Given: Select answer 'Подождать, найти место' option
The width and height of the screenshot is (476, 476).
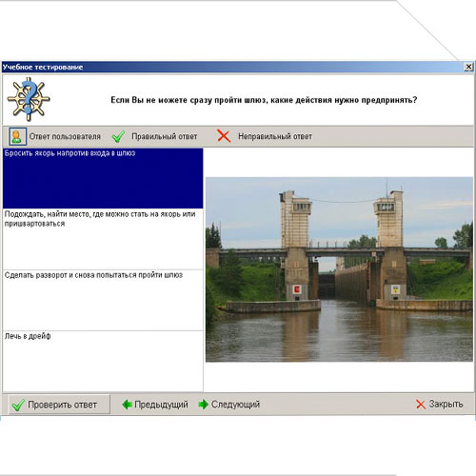Looking at the screenshot, I should point(103,239).
